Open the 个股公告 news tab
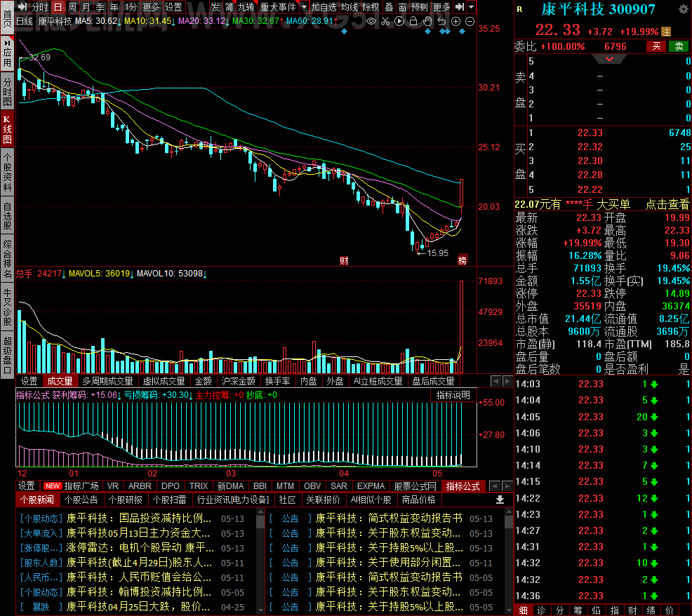This screenshot has height=616, width=692. (81, 500)
